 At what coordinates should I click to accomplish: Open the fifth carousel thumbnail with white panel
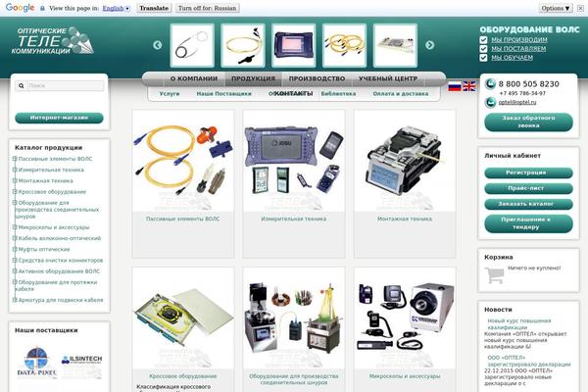pos(395,45)
